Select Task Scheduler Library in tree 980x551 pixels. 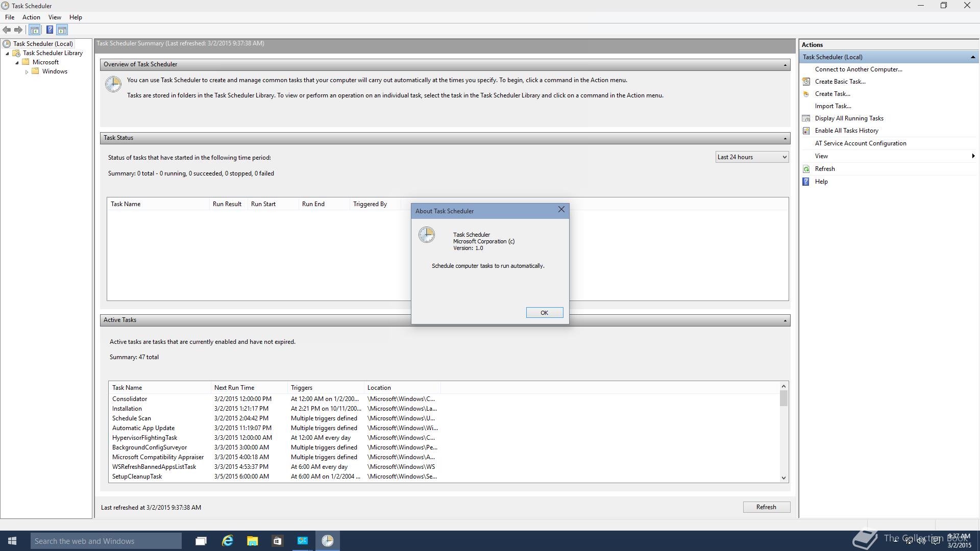(53, 53)
